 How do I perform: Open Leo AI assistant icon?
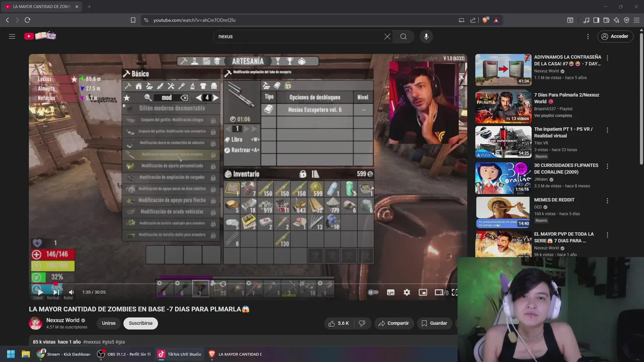616,20
